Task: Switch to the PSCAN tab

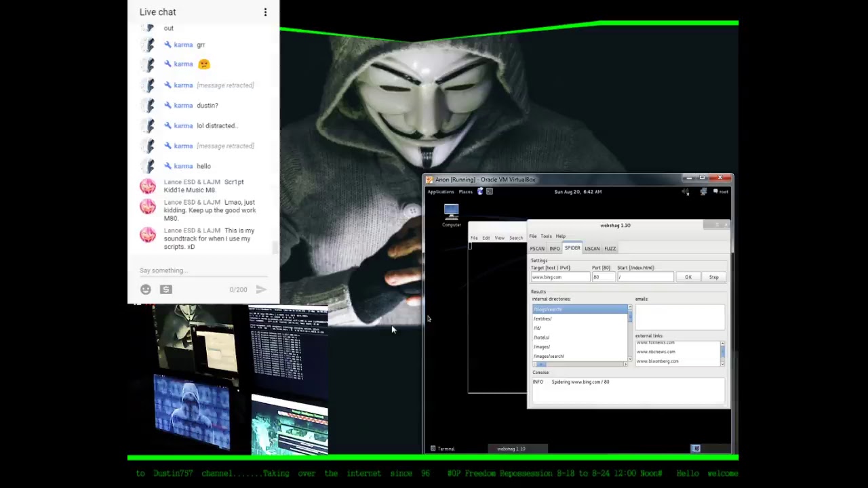Action: point(537,249)
